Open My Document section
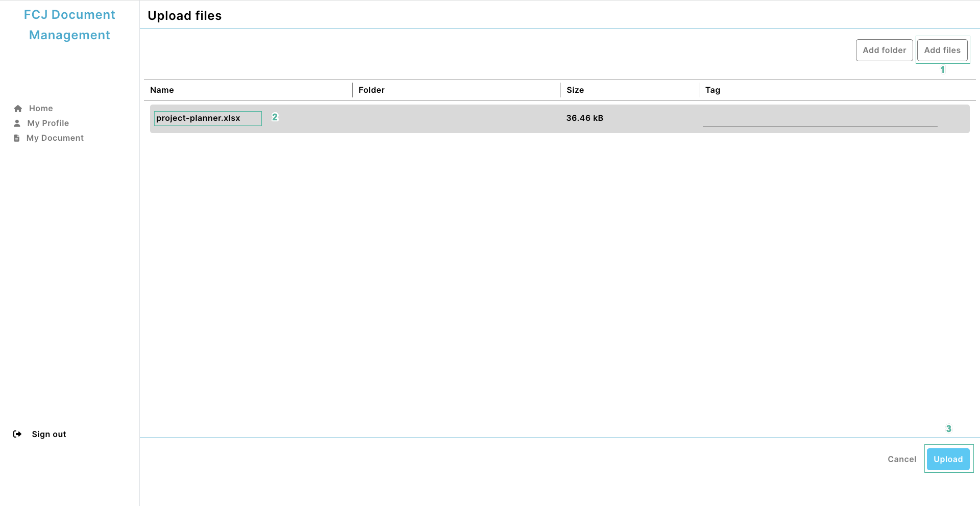This screenshot has width=980, height=511. (x=55, y=138)
